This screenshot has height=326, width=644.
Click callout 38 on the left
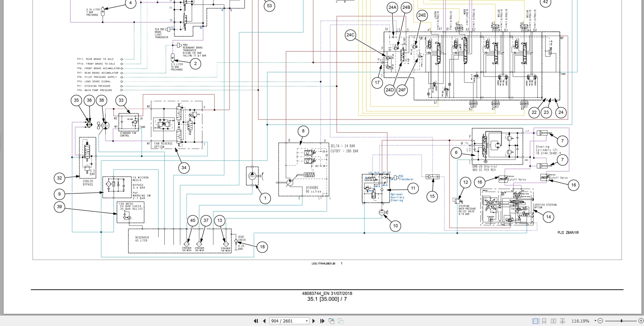pos(101,100)
